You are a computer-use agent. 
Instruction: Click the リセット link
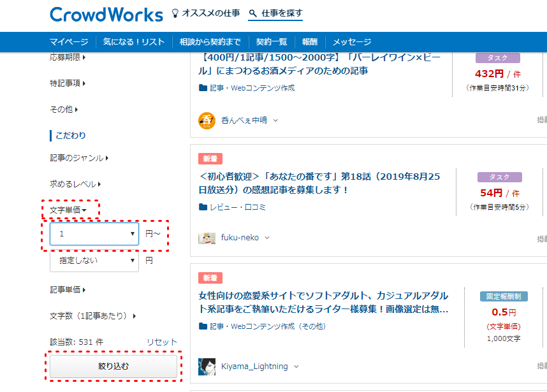click(x=162, y=342)
